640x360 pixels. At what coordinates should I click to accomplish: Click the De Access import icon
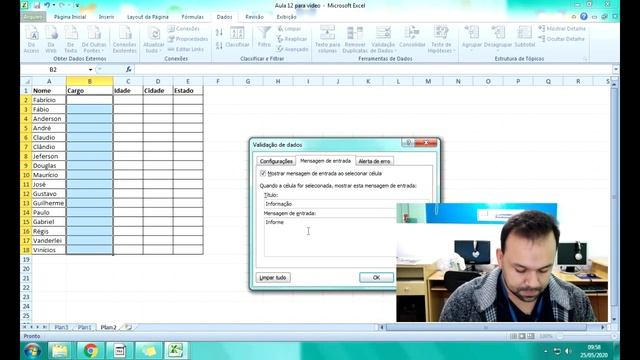point(32,39)
